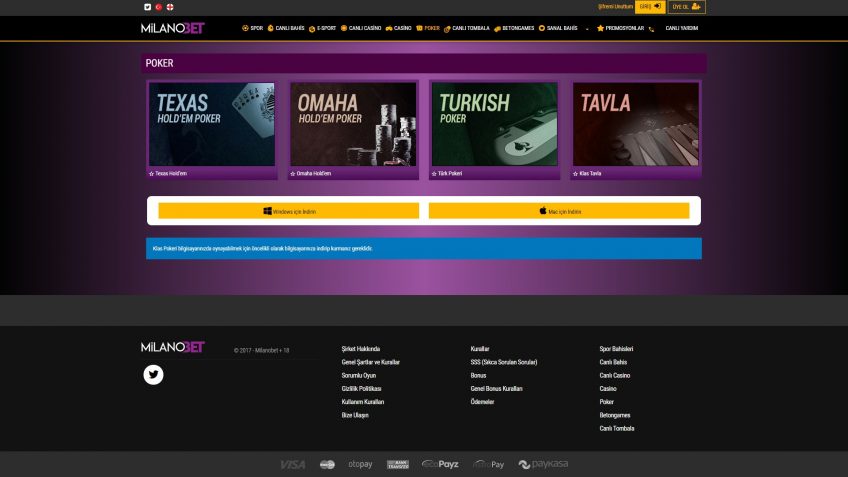Click the paykasa payment logo
This screenshot has height=477, width=848.
(x=543, y=464)
